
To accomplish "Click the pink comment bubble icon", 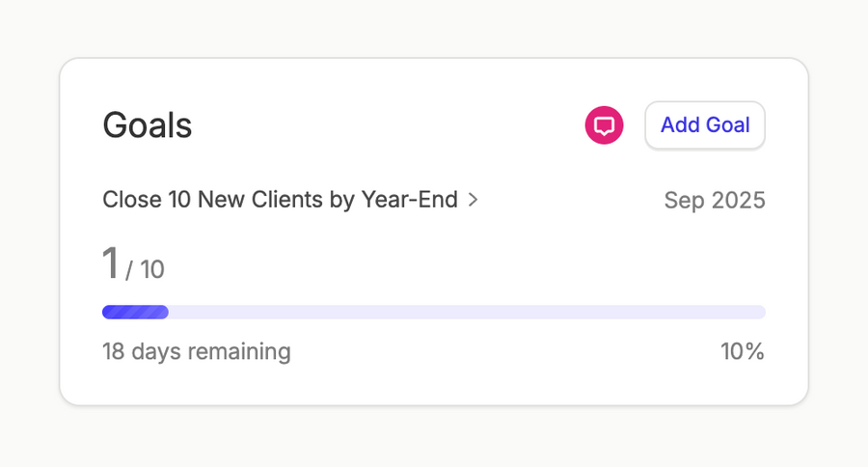I will pyautogui.click(x=605, y=125).
